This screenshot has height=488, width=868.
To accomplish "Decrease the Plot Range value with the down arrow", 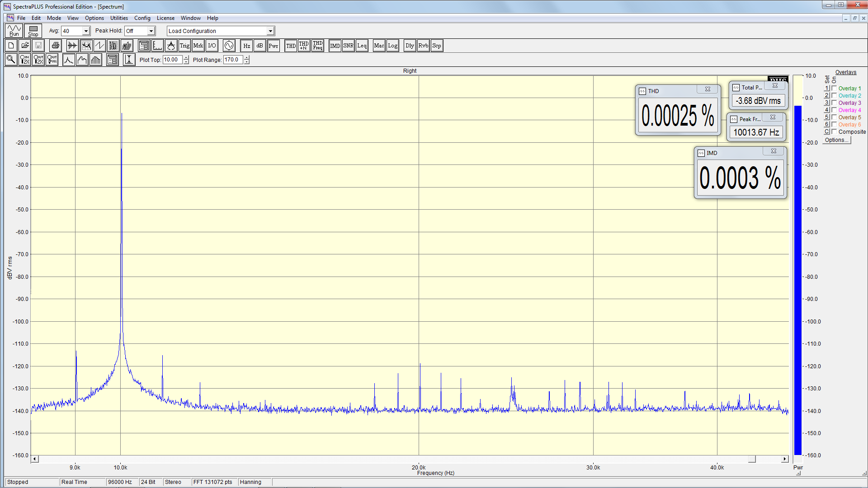I will coord(247,62).
